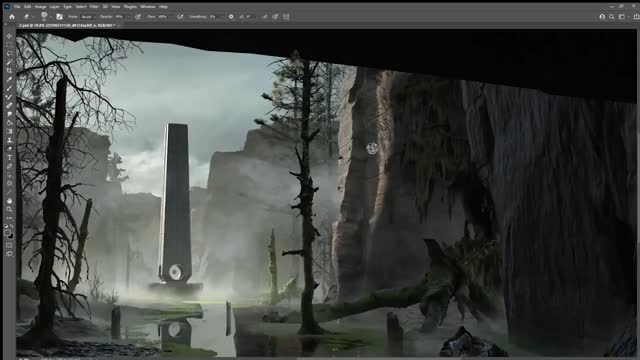Open the Window menu

point(148,7)
